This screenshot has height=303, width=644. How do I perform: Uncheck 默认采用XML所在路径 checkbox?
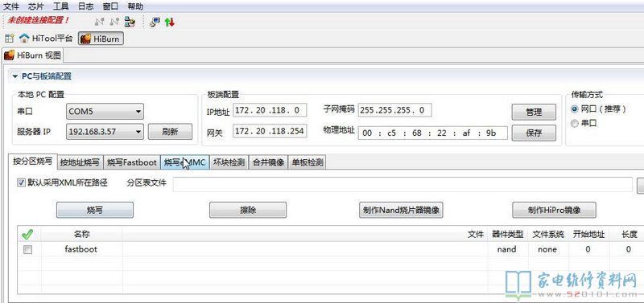point(21,182)
